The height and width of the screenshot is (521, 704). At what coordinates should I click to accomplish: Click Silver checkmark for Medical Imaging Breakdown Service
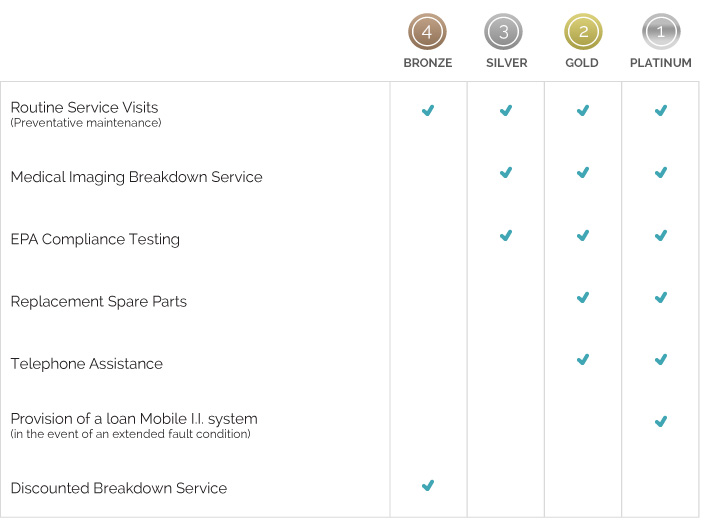tap(506, 172)
